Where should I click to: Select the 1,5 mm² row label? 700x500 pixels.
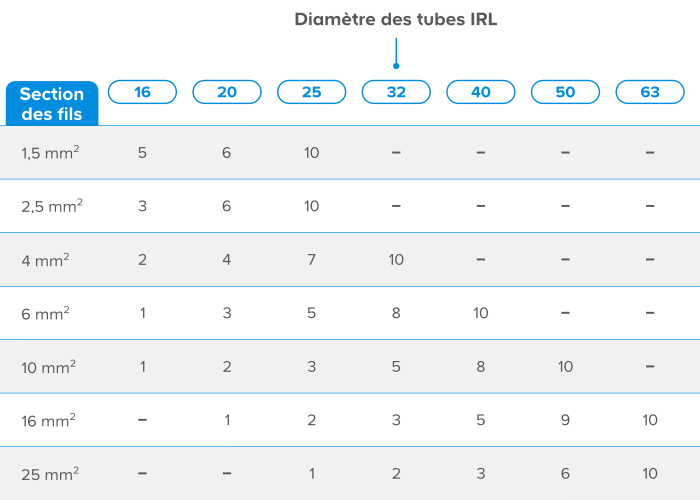(x=52, y=153)
